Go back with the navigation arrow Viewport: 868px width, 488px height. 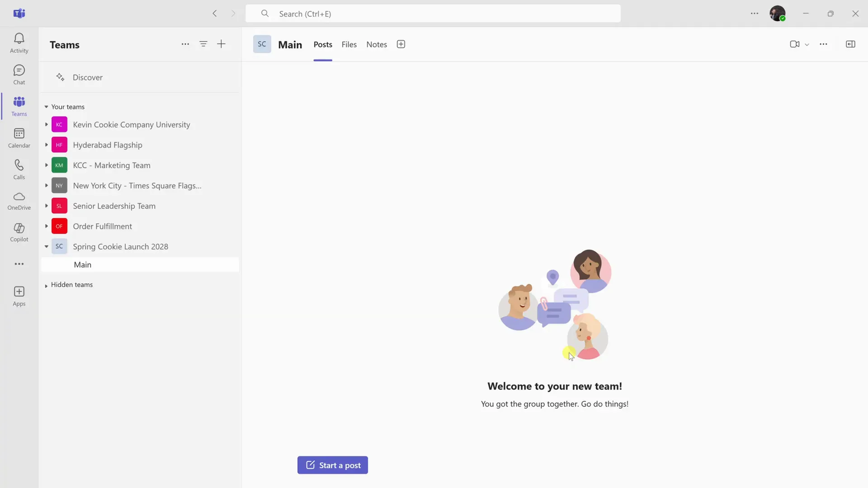[215, 14]
